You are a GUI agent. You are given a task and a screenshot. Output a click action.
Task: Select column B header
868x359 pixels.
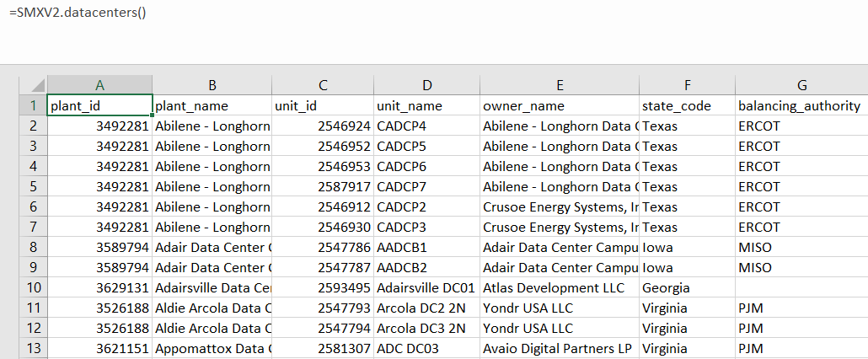[x=212, y=85]
